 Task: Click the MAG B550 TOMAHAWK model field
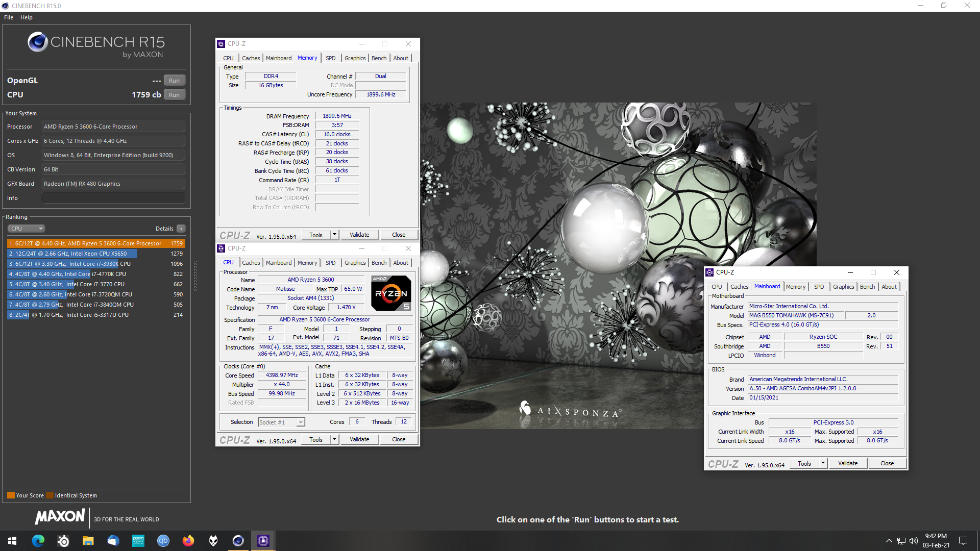796,315
